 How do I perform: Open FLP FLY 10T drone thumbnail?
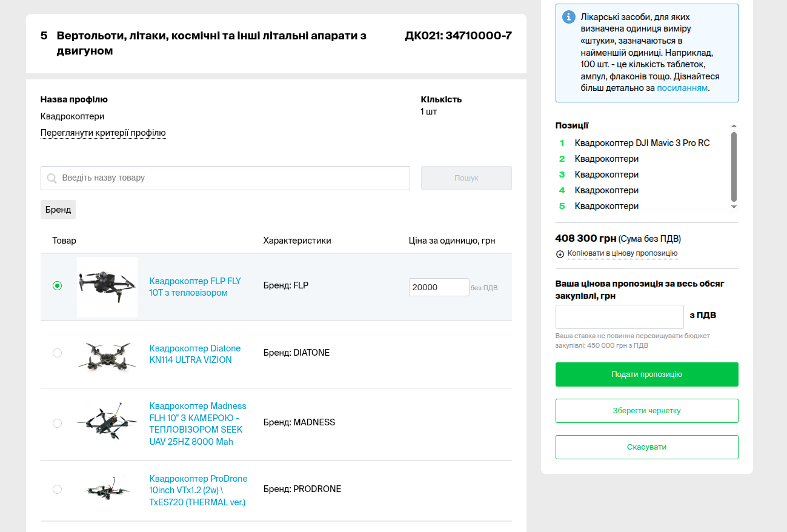pyautogui.click(x=107, y=287)
